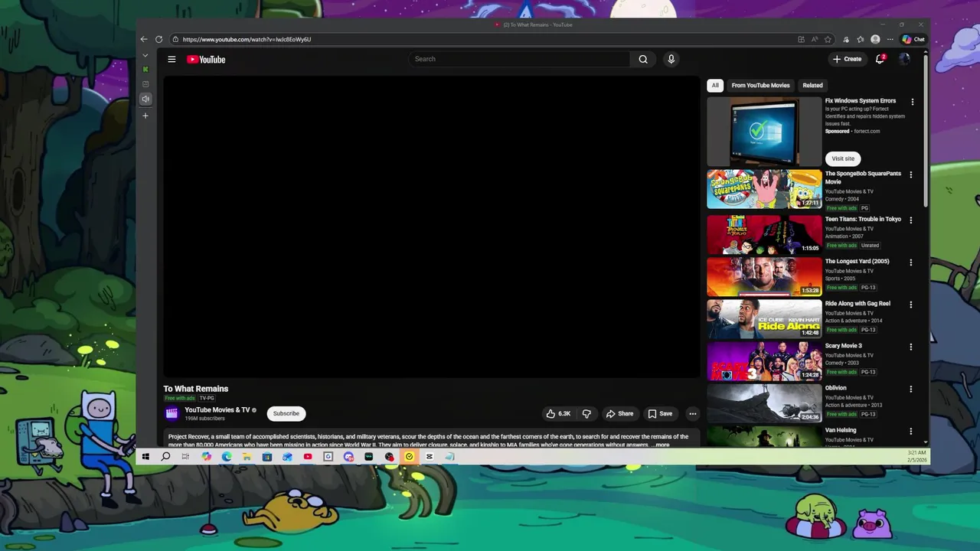
Task: Click the Subscribe button
Action: click(286, 413)
